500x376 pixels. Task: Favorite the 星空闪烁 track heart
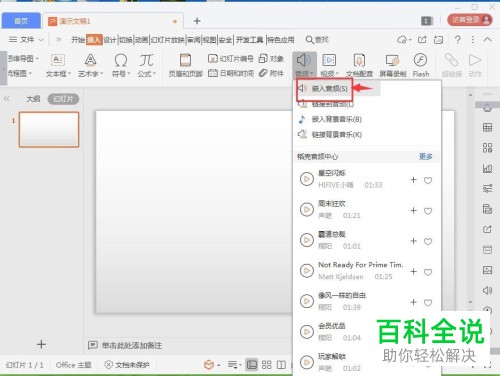pos(428,180)
